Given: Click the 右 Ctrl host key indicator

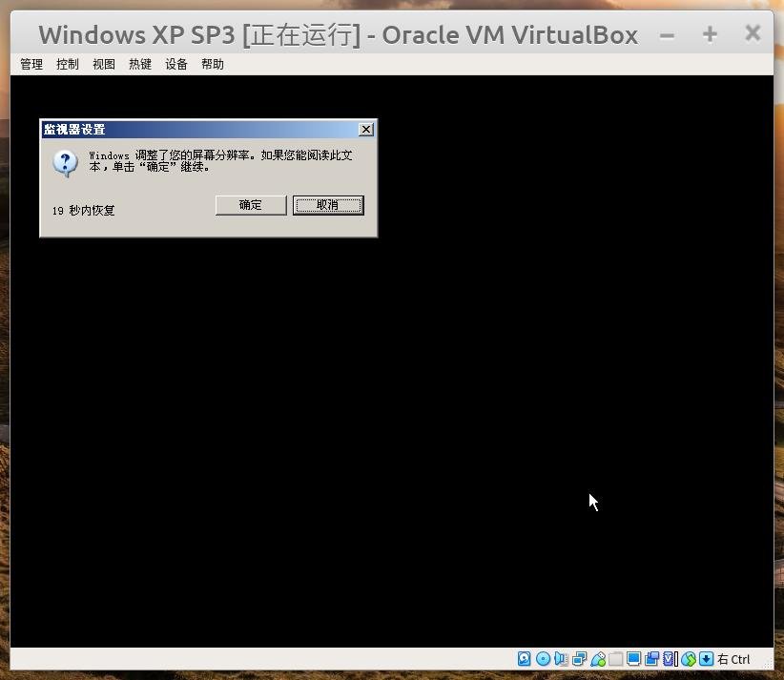Looking at the screenshot, I should point(732,659).
